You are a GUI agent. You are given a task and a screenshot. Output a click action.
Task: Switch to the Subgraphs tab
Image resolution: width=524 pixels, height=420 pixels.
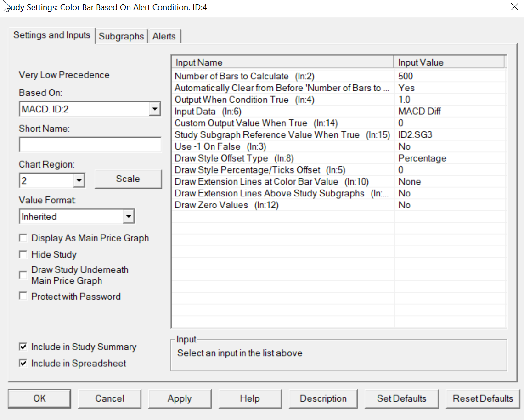tap(121, 36)
